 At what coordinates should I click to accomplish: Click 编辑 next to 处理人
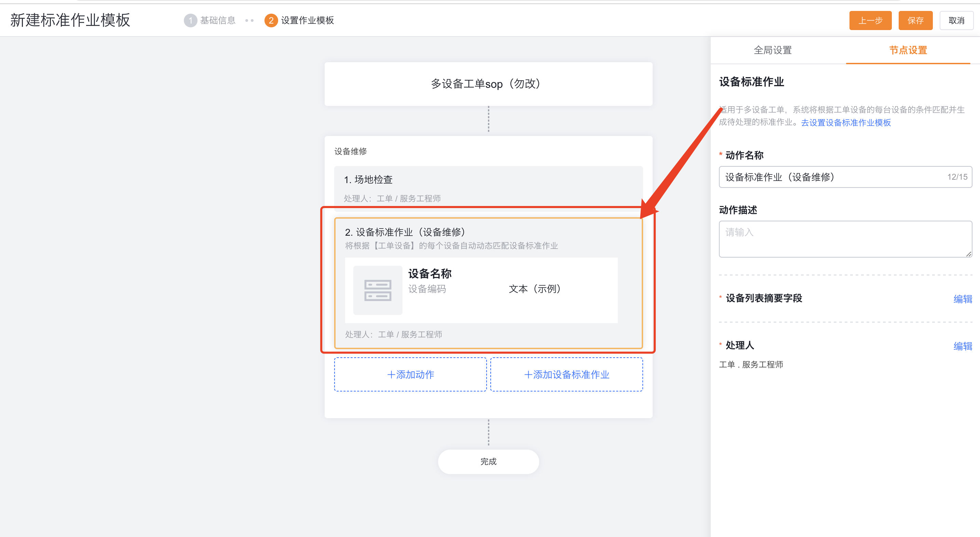[963, 346]
